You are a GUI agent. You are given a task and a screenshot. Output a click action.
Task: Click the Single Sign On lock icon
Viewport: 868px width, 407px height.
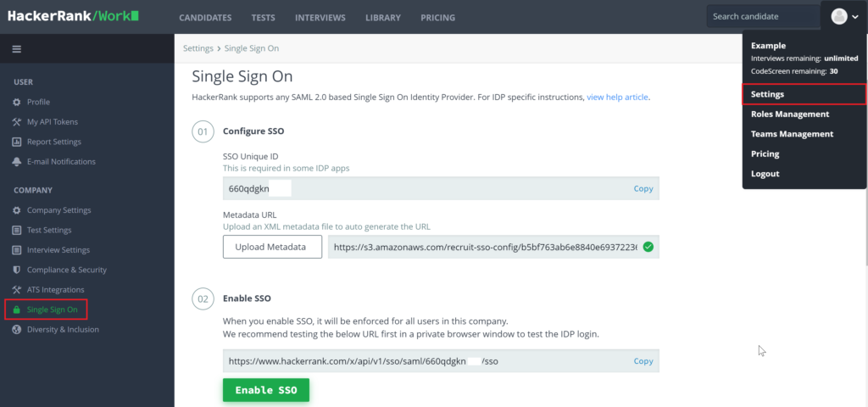17,310
